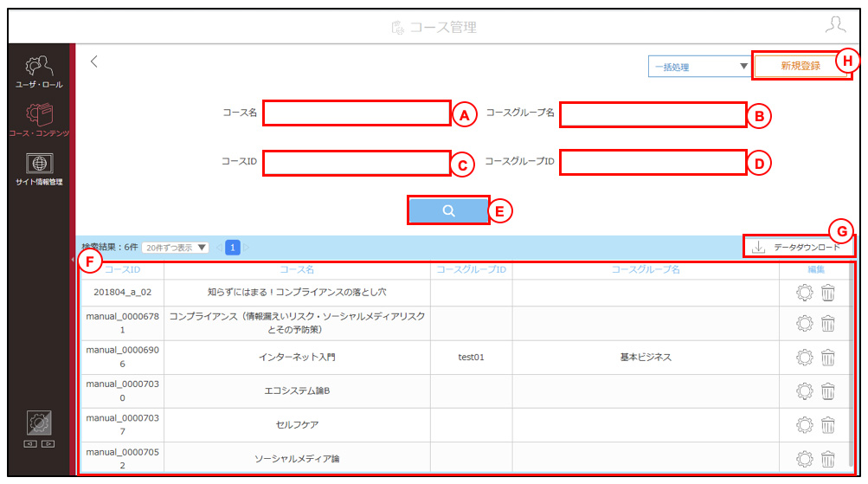Screen dimensions: 868x484
Task: Sort by コースグループID column header
Action: [471, 269]
